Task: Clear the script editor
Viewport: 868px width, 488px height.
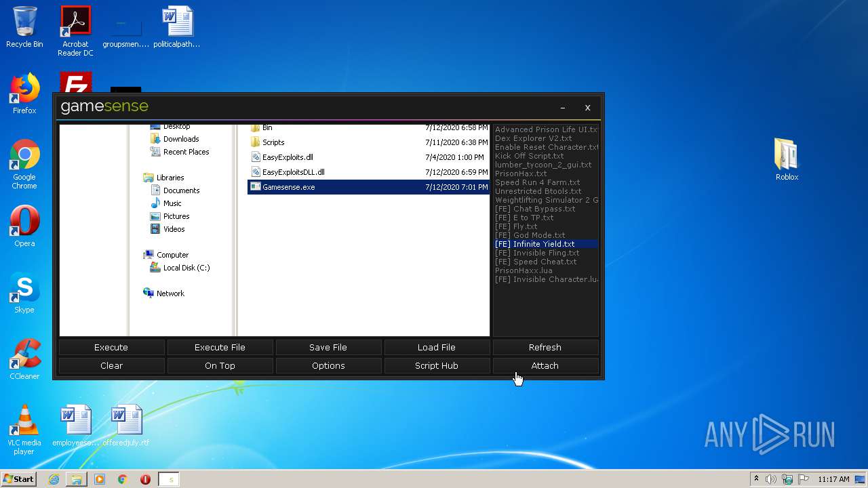Action: tap(111, 365)
